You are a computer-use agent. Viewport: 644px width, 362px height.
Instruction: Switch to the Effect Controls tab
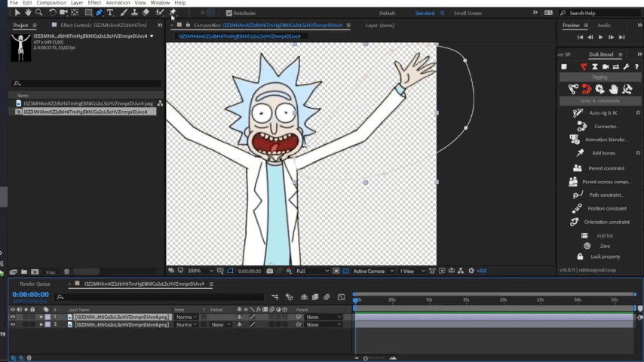103,26
